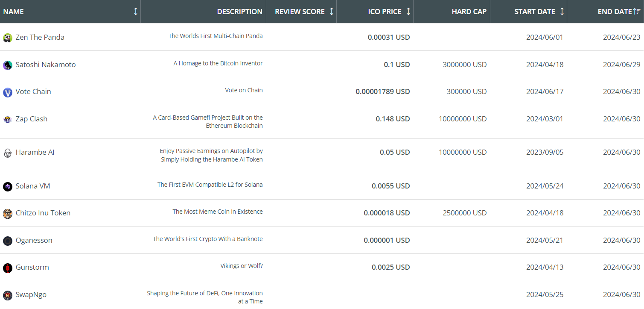Sort by Start Date arrows
644x309 pixels.
(x=562, y=12)
